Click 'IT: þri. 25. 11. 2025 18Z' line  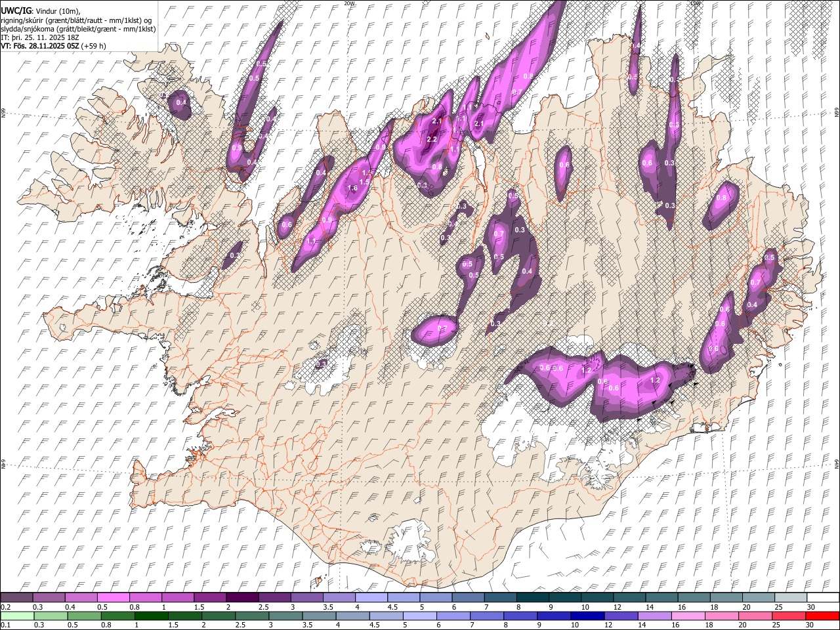40,37
